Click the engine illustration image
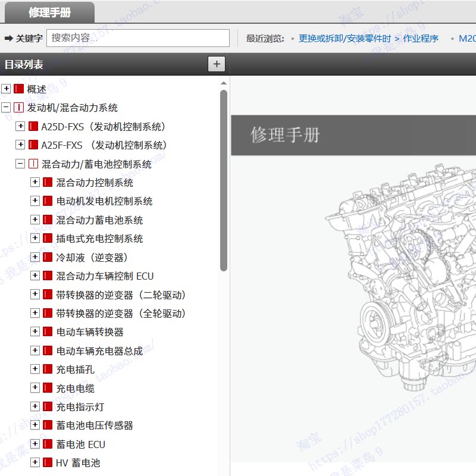 pyautogui.click(x=400, y=278)
